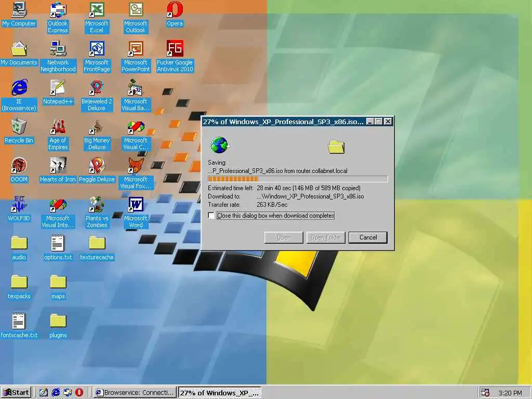This screenshot has height=399, width=532.
Task: Click the download progress bar
Action: 298,179
